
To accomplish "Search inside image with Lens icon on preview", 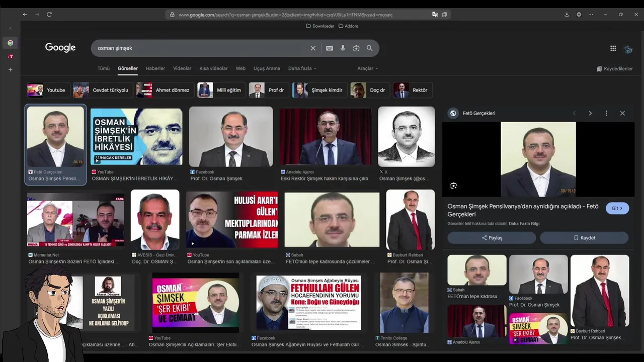I will pyautogui.click(x=453, y=186).
